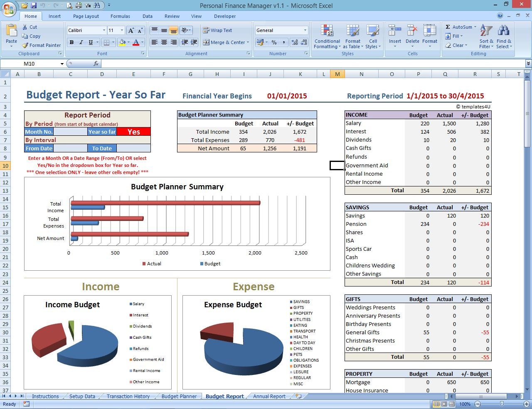Click the Insert Worksheet tab icon
532x409 pixels.
coord(298,396)
